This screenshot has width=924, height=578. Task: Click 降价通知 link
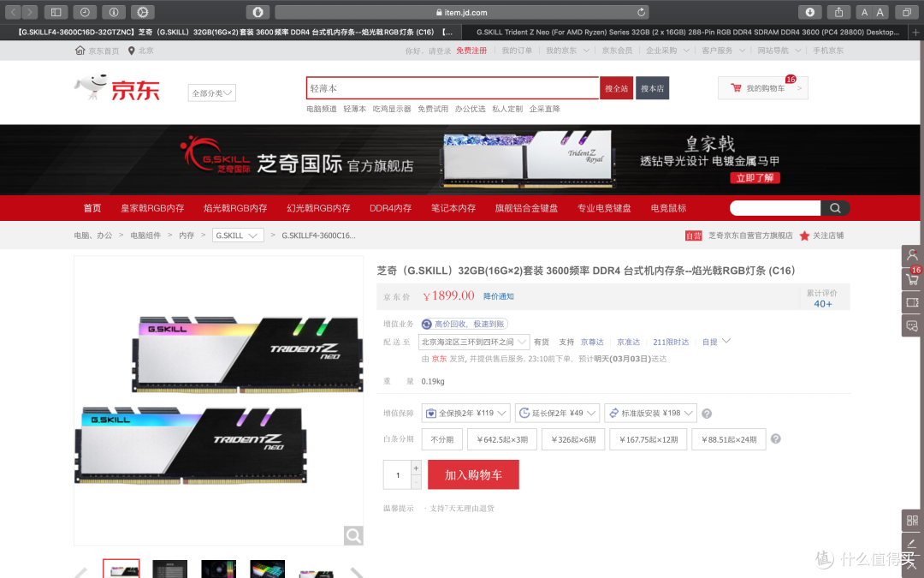pos(499,296)
